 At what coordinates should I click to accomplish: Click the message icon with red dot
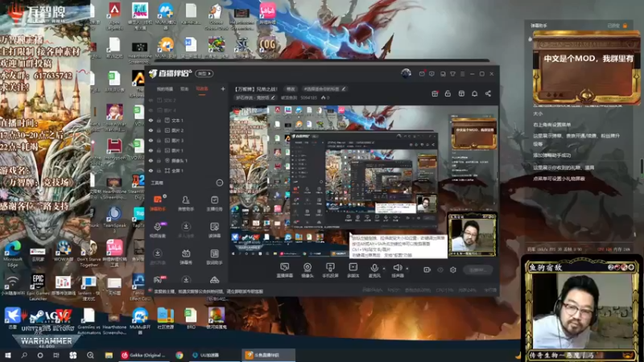point(422,74)
